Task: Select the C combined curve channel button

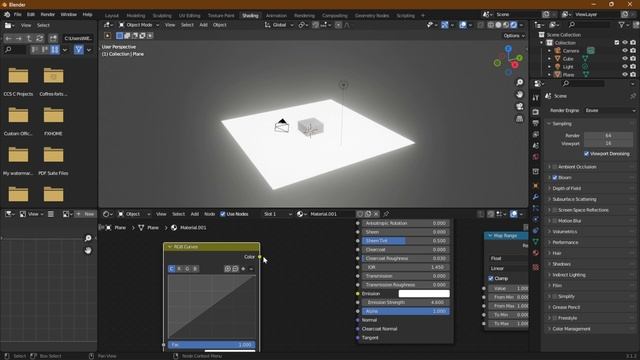Action: point(171,269)
